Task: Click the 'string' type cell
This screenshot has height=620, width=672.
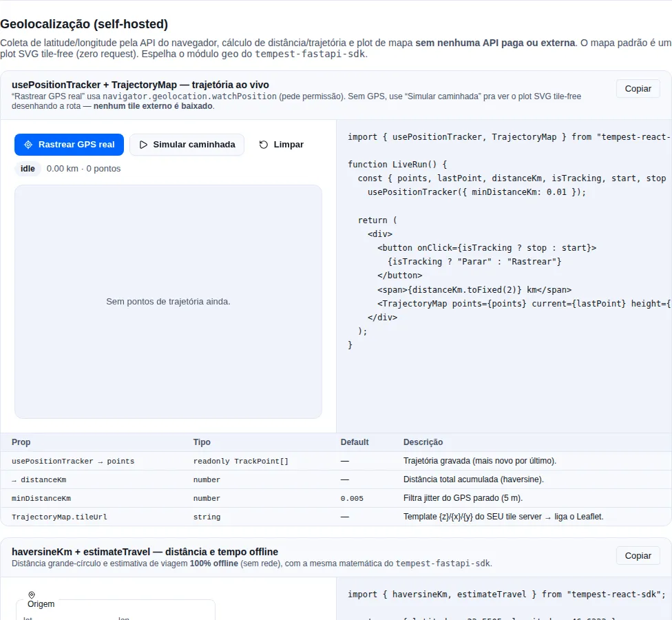Action: click(x=207, y=517)
